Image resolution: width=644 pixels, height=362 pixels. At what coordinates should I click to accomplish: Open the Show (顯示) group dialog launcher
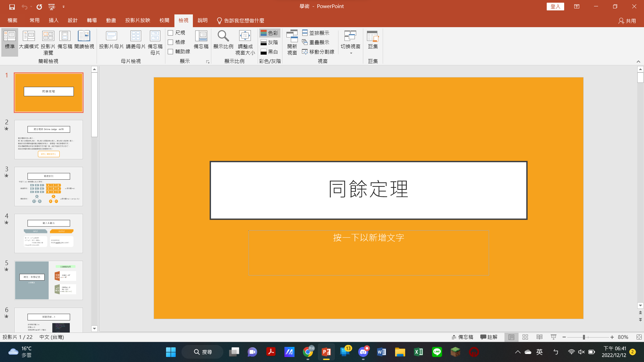pos(208,62)
